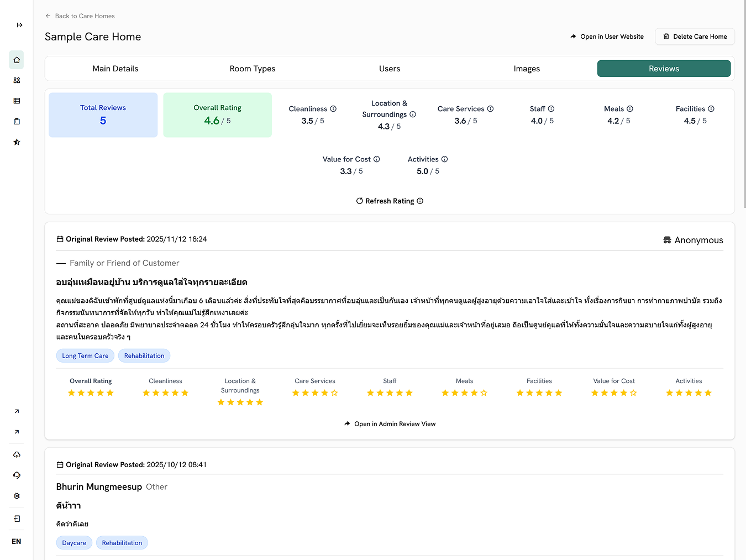Click the table list icon in sidebar

(x=17, y=101)
